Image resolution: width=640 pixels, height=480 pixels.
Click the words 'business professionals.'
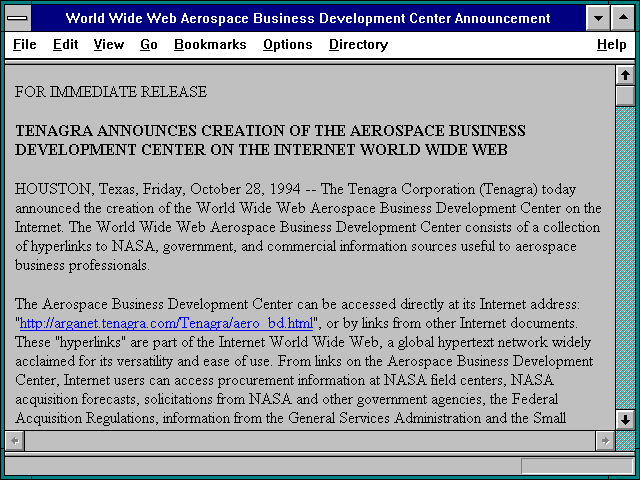click(x=82, y=265)
